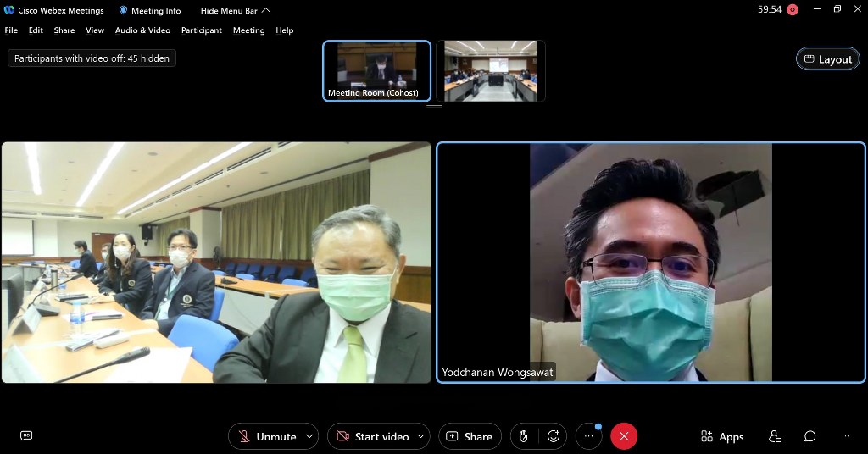Click red leave meeting button
The height and width of the screenshot is (454, 868).
pos(624,436)
